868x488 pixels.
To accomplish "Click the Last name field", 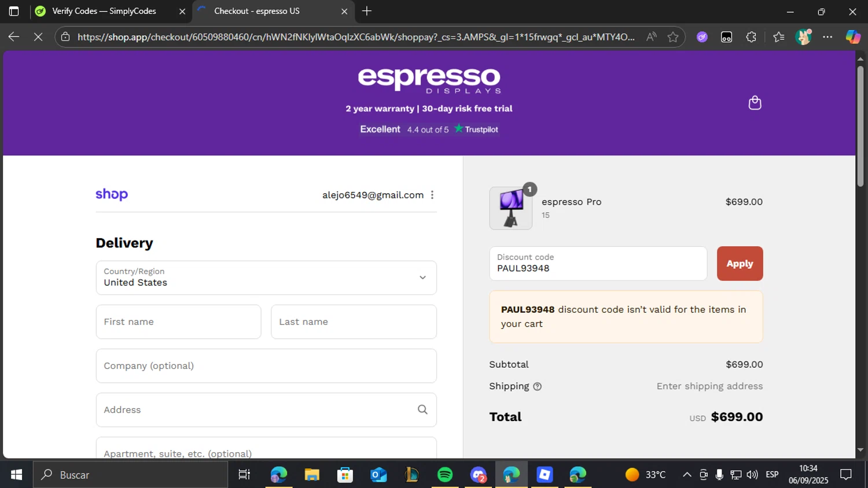I will point(354,321).
